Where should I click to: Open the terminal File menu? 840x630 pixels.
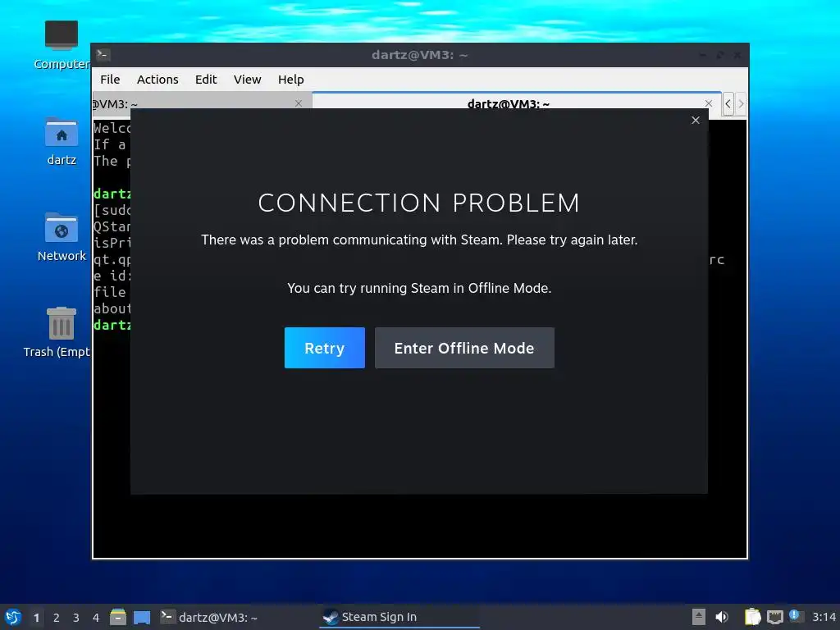110,80
